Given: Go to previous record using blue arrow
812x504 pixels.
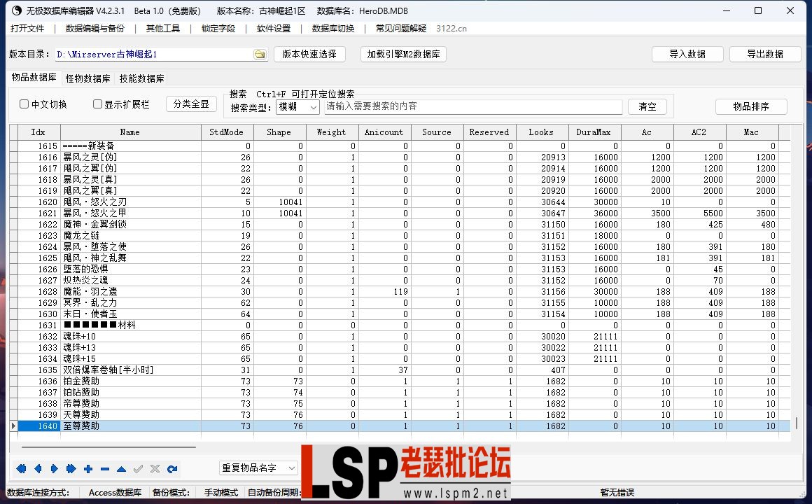Looking at the screenshot, I should click(x=38, y=469).
